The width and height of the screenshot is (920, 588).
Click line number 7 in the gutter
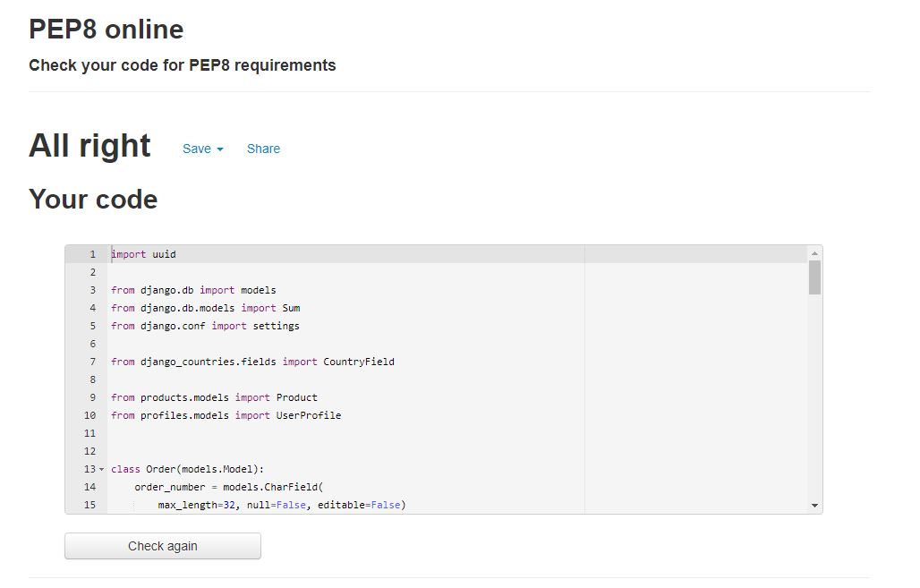92,362
